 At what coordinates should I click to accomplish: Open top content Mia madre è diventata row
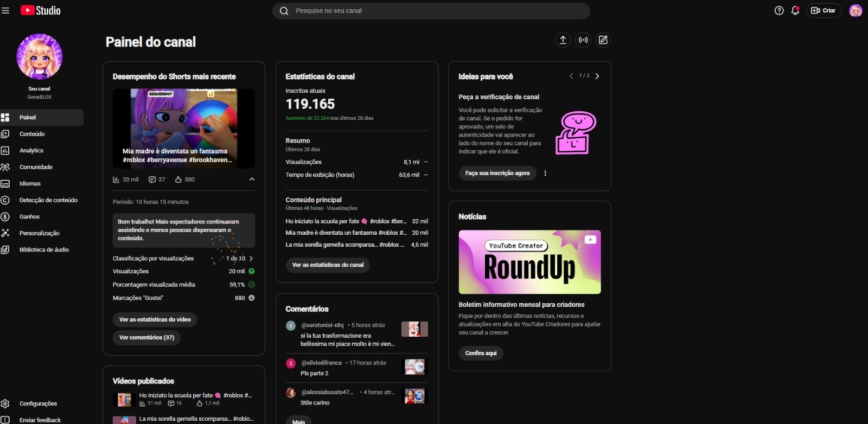(x=357, y=233)
